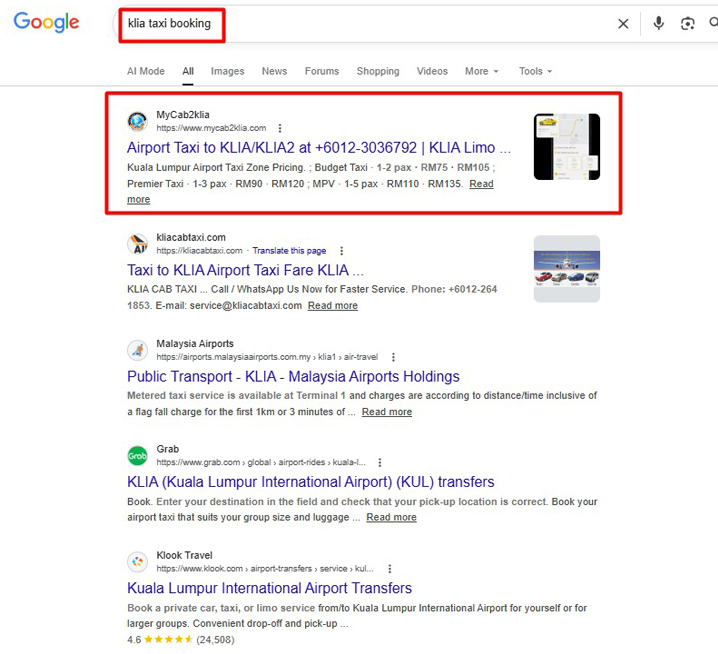The height and width of the screenshot is (654, 718).
Task: Open Google Lens image search icon
Action: 687,23
